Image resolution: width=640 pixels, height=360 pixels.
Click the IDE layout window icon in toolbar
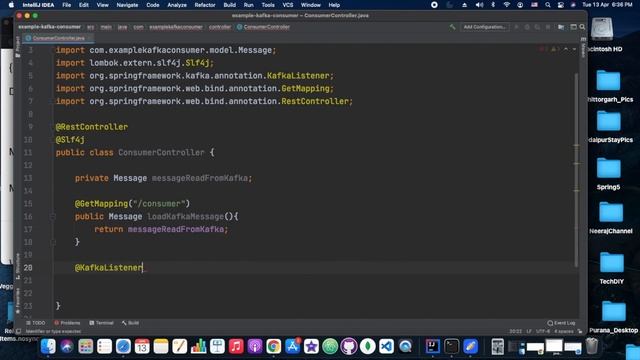pos(573,27)
